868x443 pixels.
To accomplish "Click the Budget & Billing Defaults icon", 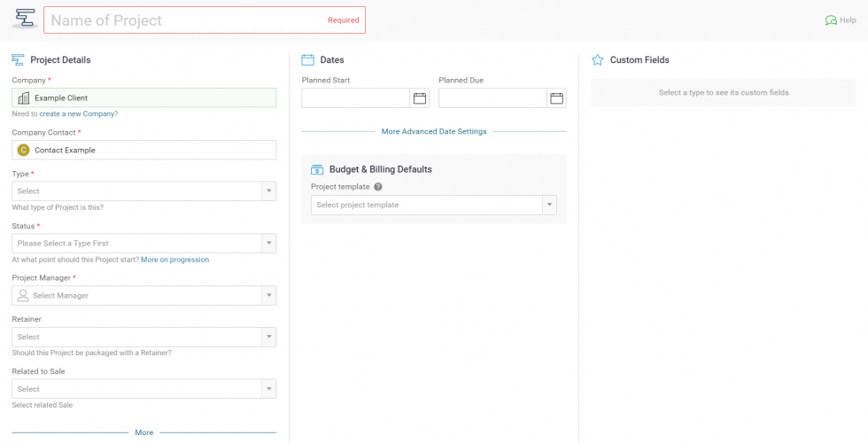I will click(x=317, y=169).
